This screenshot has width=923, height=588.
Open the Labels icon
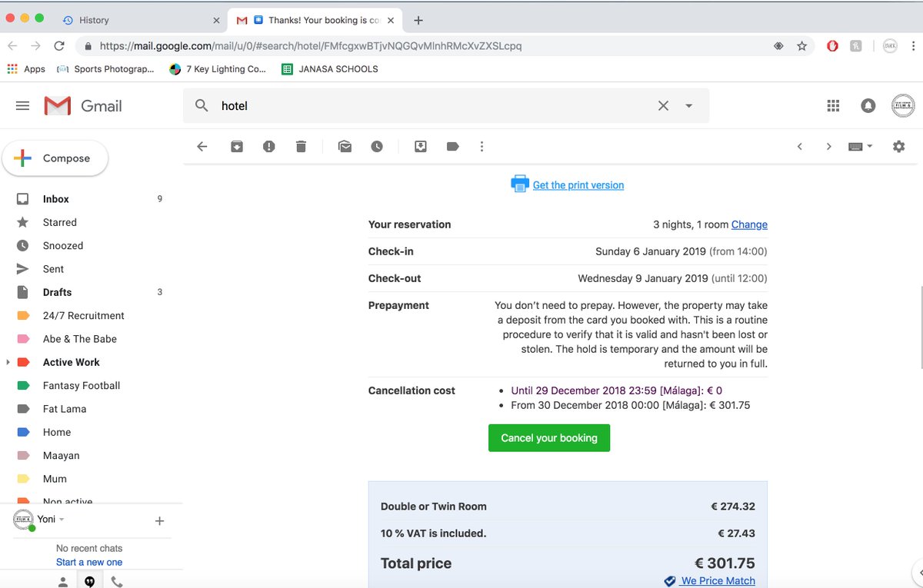click(453, 146)
